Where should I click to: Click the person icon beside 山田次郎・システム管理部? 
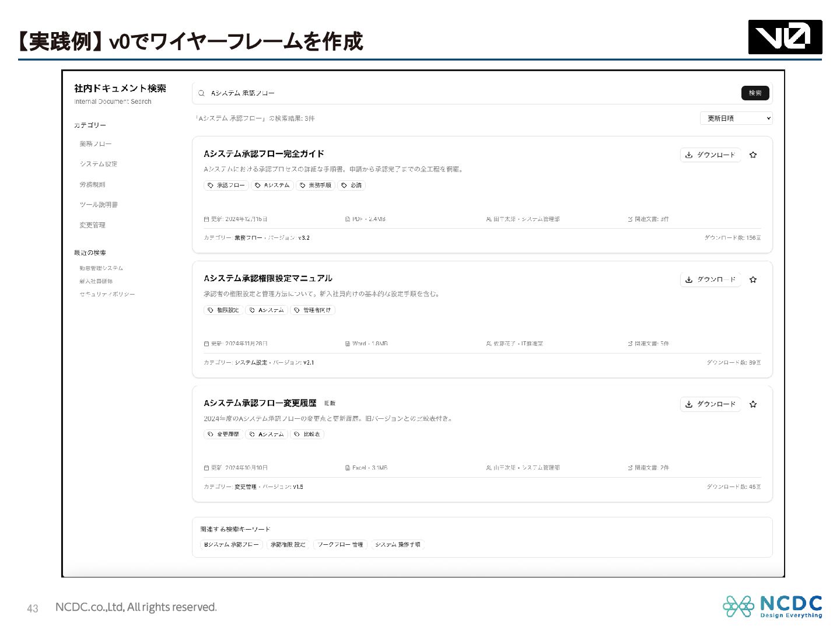[x=489, y=468]
